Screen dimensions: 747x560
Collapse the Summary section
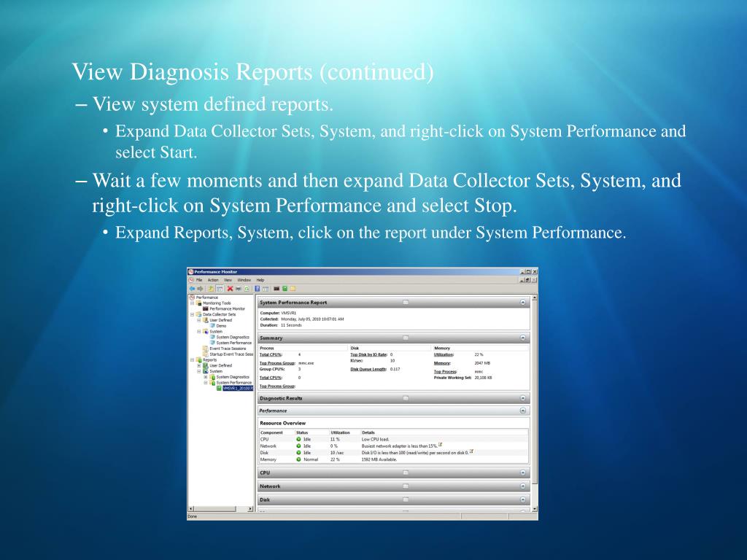522,338
